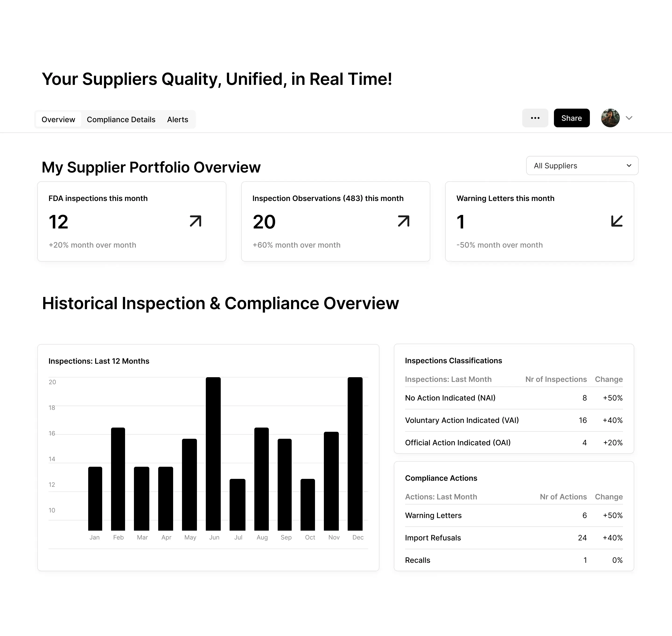
Task: Click the FDA inspections this month card
Action: [132, 221]
